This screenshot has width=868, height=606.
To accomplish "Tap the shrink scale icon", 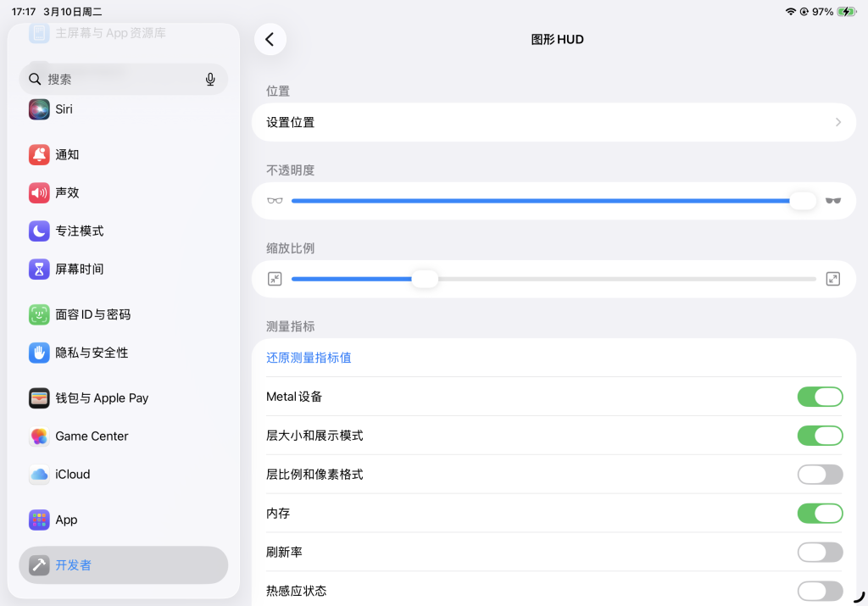I will (x=275, y=279).
